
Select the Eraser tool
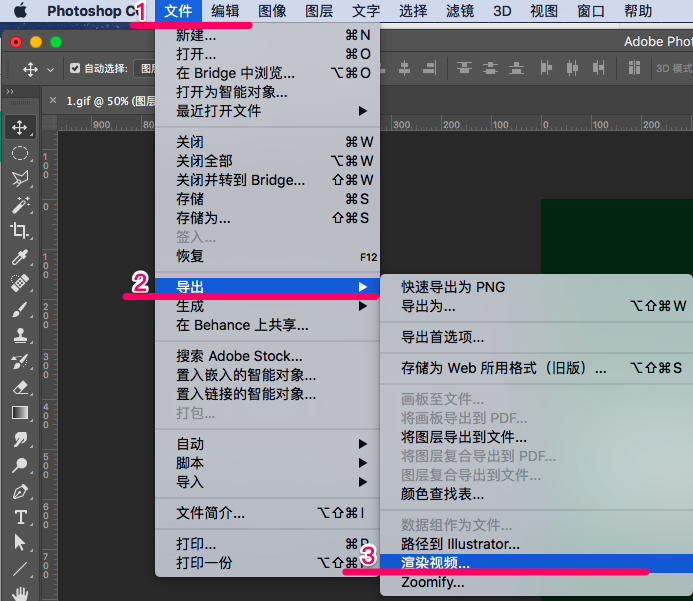20,387
